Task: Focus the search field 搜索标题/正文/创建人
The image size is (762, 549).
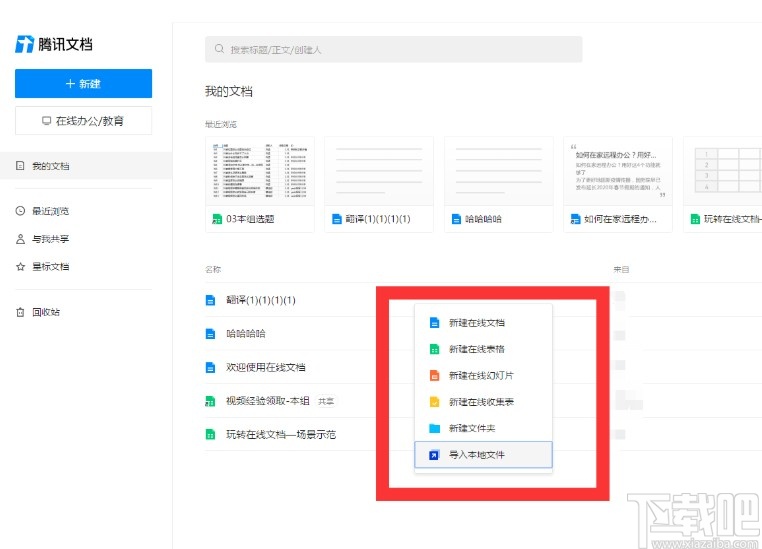Action: click(393, 49)
